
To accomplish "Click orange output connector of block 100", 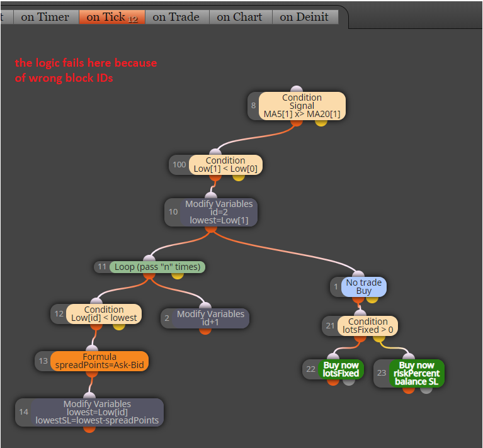I will point(215,177).
